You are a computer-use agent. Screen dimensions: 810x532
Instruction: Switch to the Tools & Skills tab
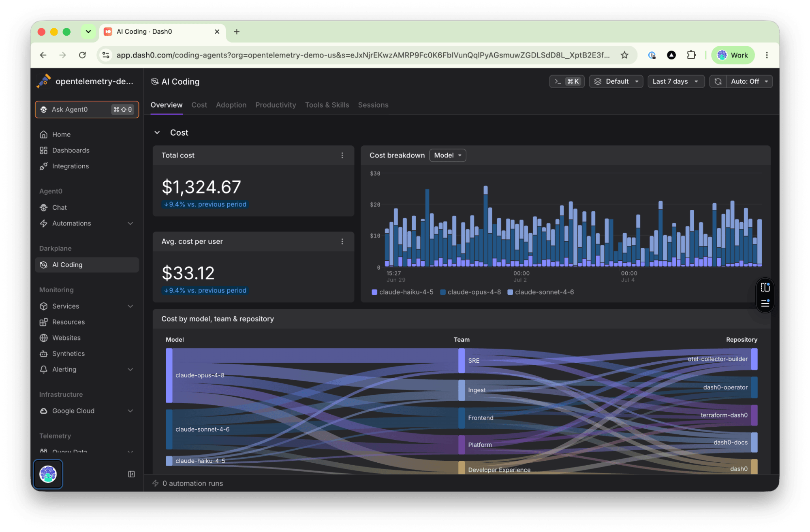tap(327, 105)
